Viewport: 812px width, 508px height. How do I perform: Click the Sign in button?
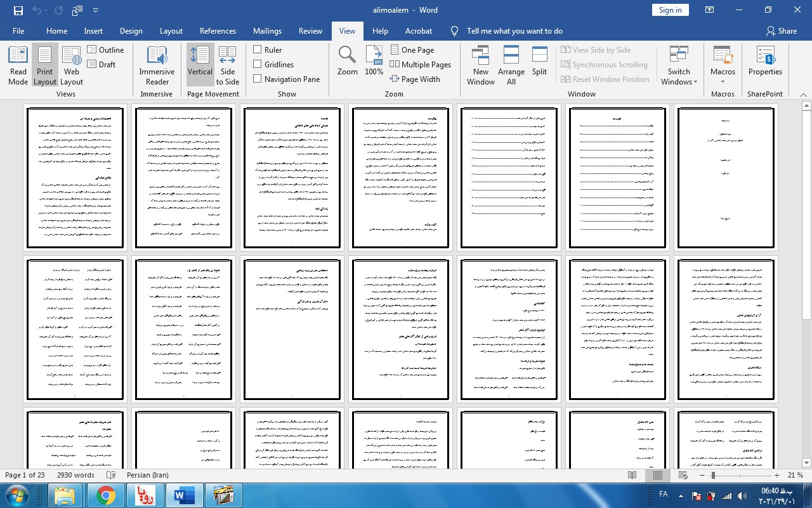point(670,10)
